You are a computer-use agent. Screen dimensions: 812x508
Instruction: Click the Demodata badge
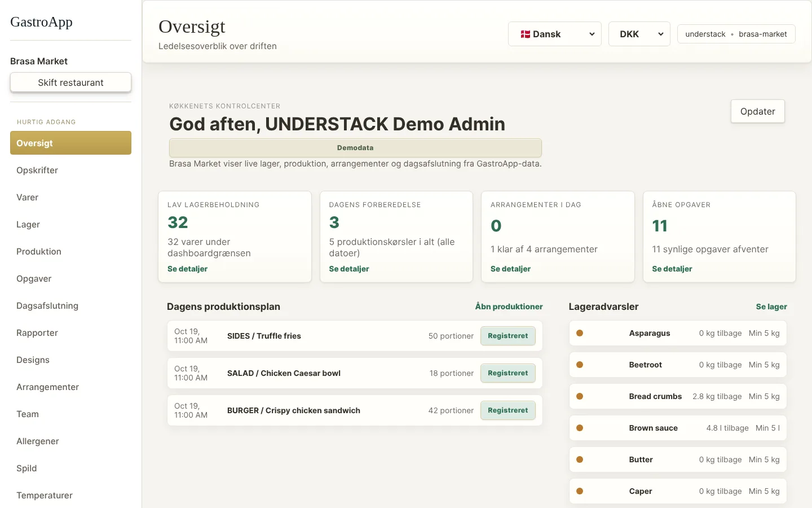(355, 148)
